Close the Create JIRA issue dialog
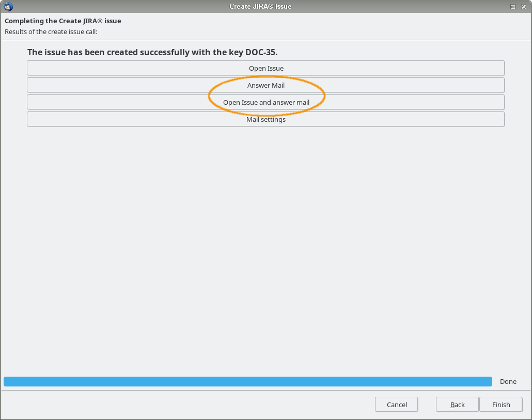532x420 pixels. point(524,7)
